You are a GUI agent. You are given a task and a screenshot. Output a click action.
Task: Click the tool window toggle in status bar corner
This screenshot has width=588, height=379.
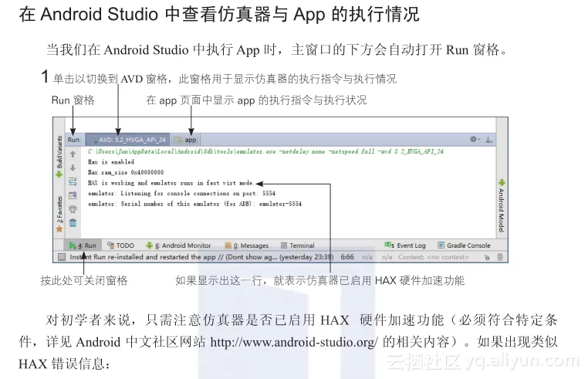point(62,257)
